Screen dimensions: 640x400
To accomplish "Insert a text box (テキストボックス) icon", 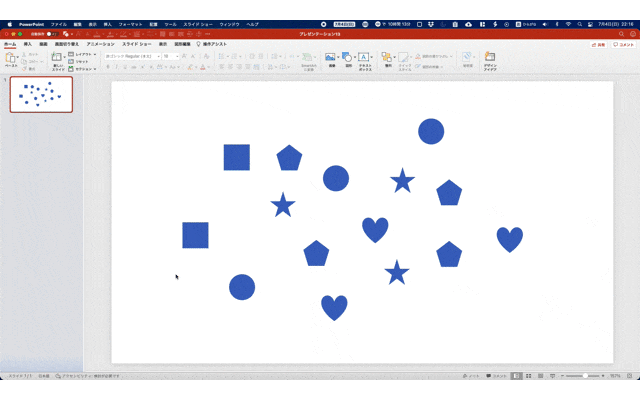I will click(364, 57).
